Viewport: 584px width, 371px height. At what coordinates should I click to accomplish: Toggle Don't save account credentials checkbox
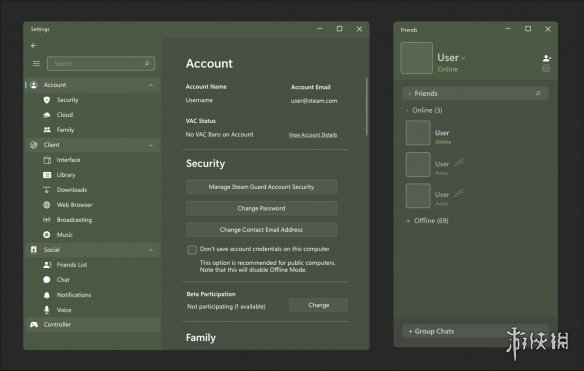click(x=192, y=250)
